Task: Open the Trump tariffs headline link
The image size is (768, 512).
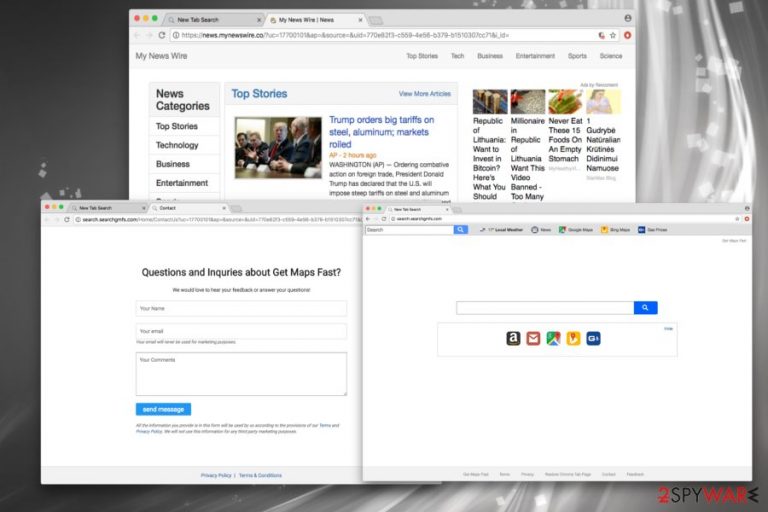Action: 382,132
